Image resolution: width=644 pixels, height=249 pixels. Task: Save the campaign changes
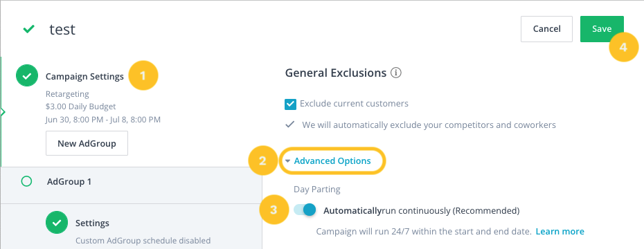pyautogui.click(x=602, y=29)
